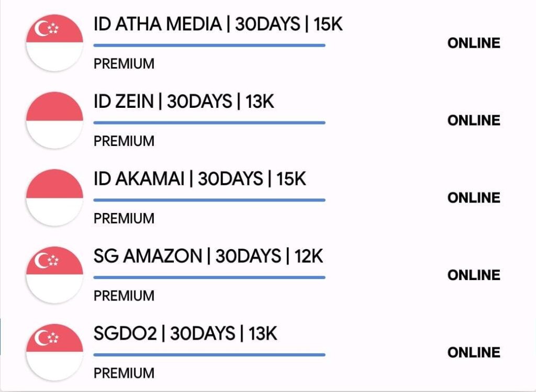Click ONLINE status of ID ATHA MEDIA
The height and width of the screenshot is (392, 536).
click(x=474, y=43)
